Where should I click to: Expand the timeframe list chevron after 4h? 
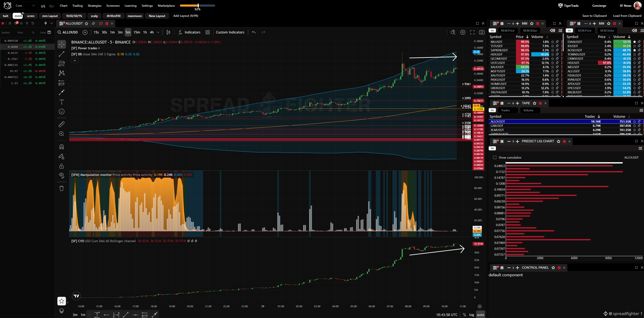158,32
